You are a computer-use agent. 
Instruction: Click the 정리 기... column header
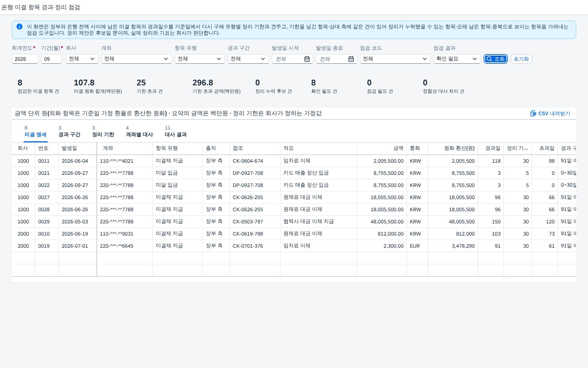(x=517, y=148)
